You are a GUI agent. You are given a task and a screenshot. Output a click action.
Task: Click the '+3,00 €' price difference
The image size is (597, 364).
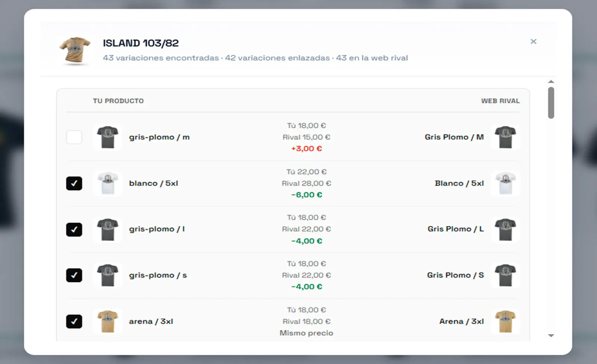(x=306, y=149)
